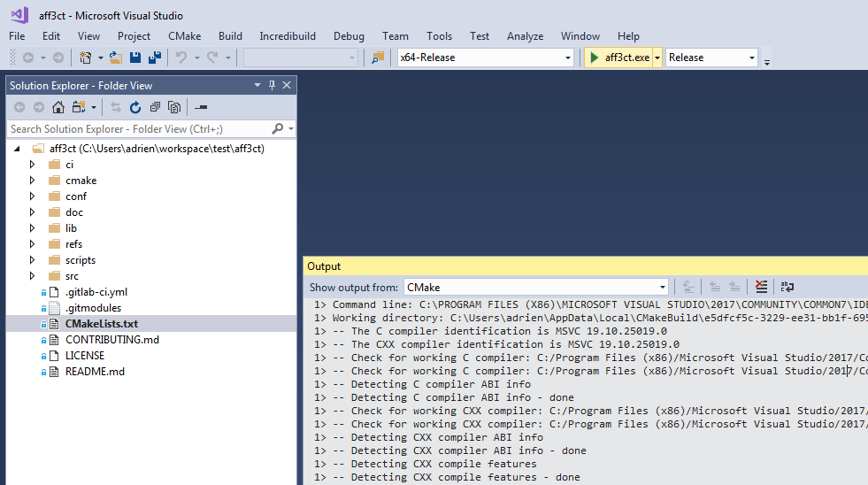Expand the conf folder
This screenshot has width=868, height=485.
click(32, 196)
